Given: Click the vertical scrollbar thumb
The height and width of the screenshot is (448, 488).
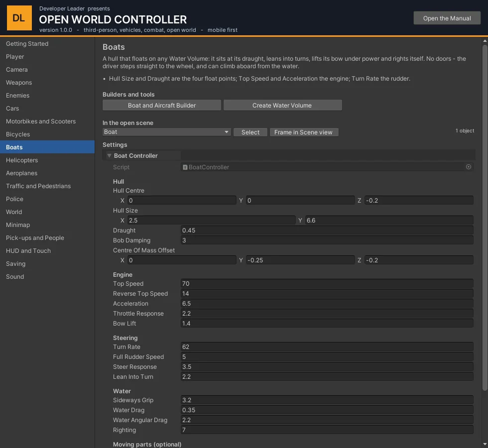Looking at the screenshot, I should tap(485, 218).
